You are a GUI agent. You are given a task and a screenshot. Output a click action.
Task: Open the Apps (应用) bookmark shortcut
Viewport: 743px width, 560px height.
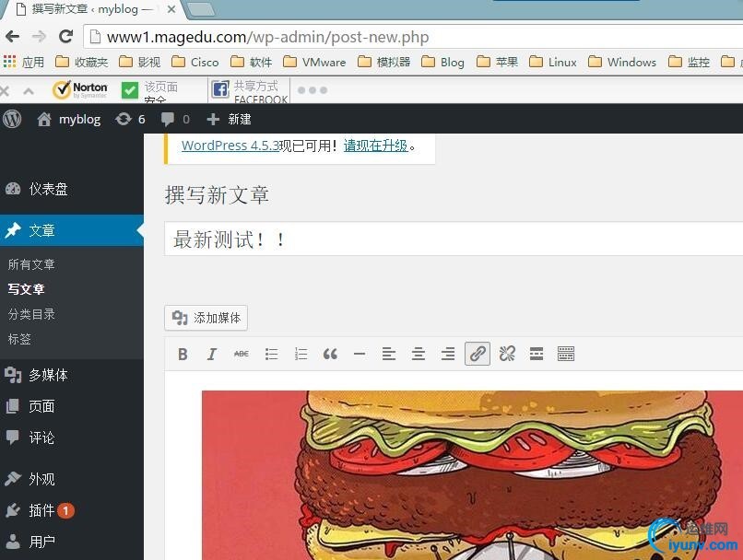pos(24,62)
